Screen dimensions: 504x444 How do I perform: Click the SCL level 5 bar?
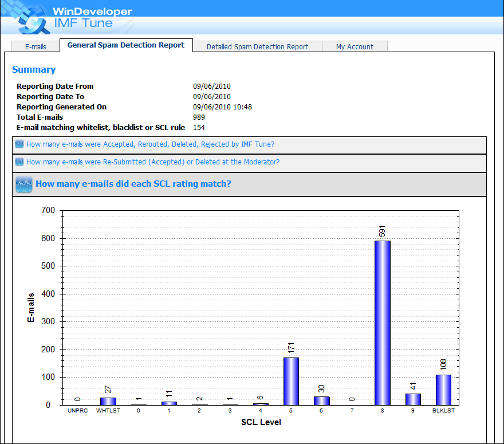click(291, 382)
